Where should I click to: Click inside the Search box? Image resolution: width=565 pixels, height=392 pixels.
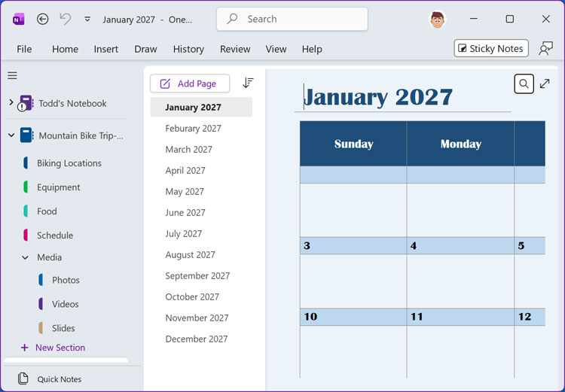click(292, 19)
